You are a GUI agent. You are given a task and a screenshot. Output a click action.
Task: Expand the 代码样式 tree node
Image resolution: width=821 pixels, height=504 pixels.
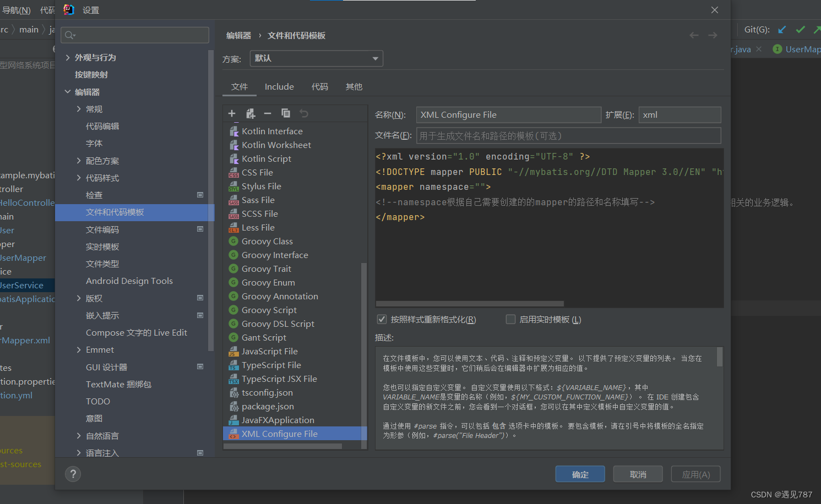[x=79, y=178]
